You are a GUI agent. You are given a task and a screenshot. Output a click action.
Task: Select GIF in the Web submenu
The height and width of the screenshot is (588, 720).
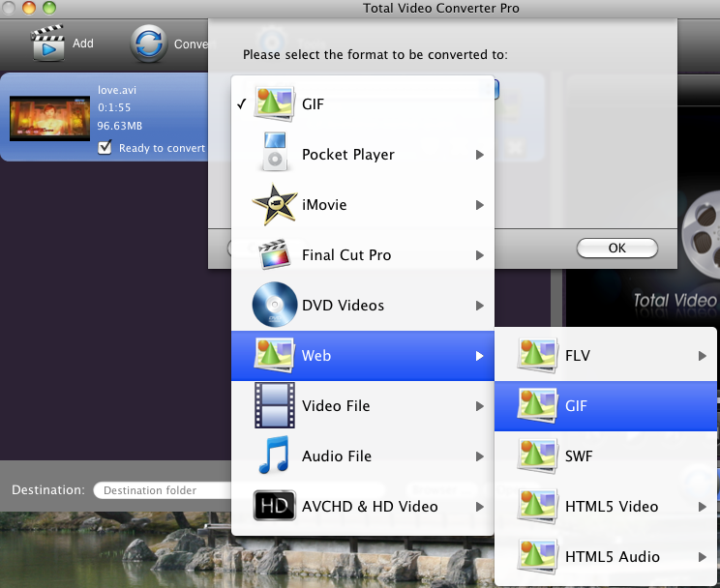605,406
